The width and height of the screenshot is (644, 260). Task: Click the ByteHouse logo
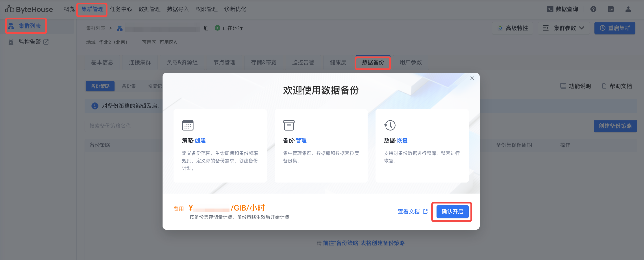tap(29, 9)
